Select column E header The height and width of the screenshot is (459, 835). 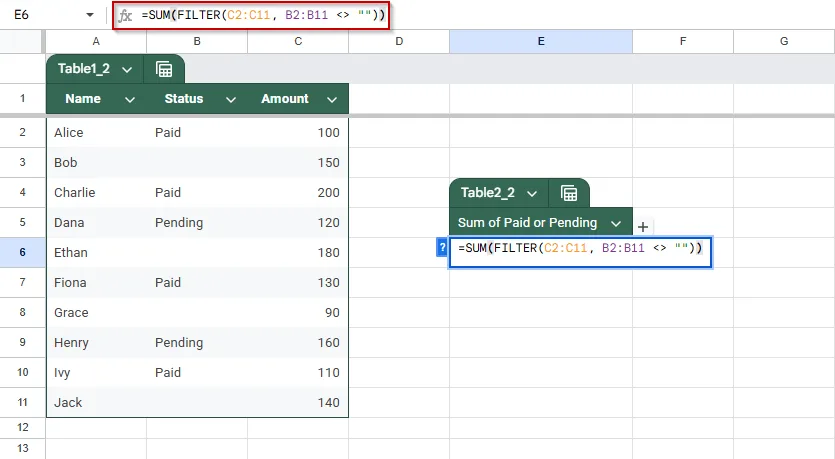point(541,41)
